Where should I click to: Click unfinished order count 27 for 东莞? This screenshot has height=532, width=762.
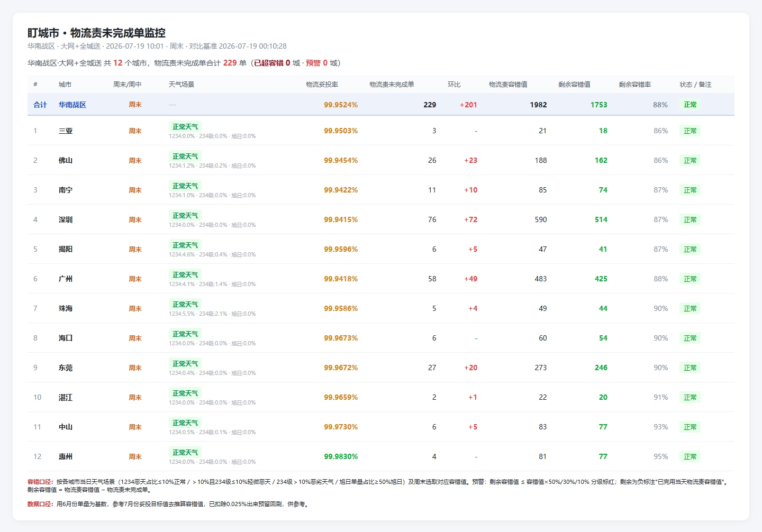tap(432, 368)
